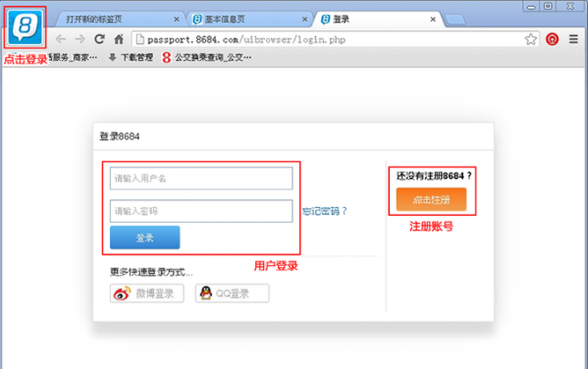This screenshot has width=588, height=369.
Task: Click the 更多快速登录方式 text
Action: click(x=151, y=272)
